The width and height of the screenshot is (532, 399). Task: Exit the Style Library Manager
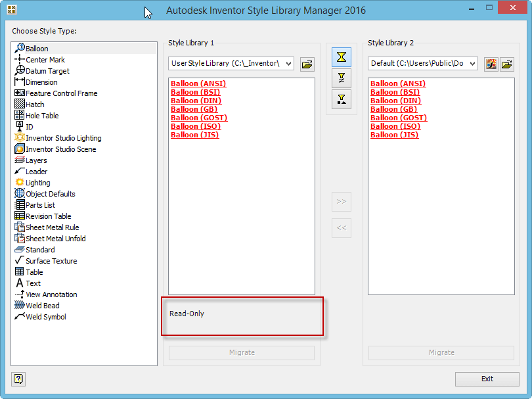[487, 379]
